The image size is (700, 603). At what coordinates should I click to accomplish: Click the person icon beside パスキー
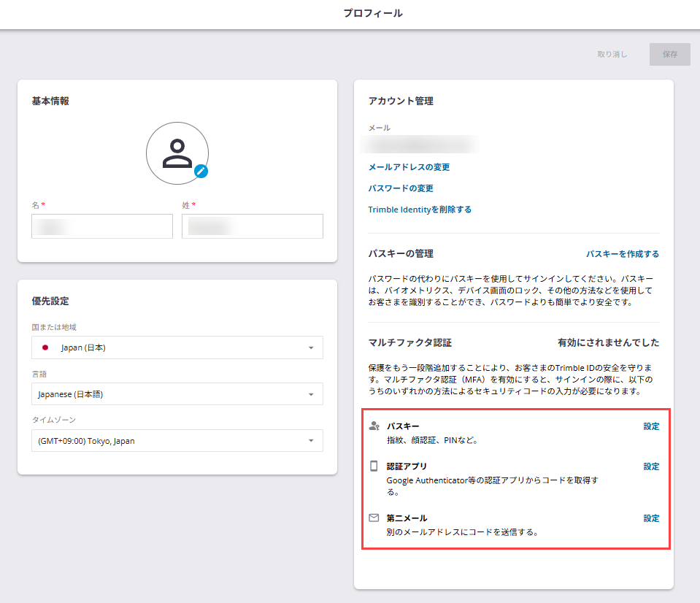click(x=374, y=426)
